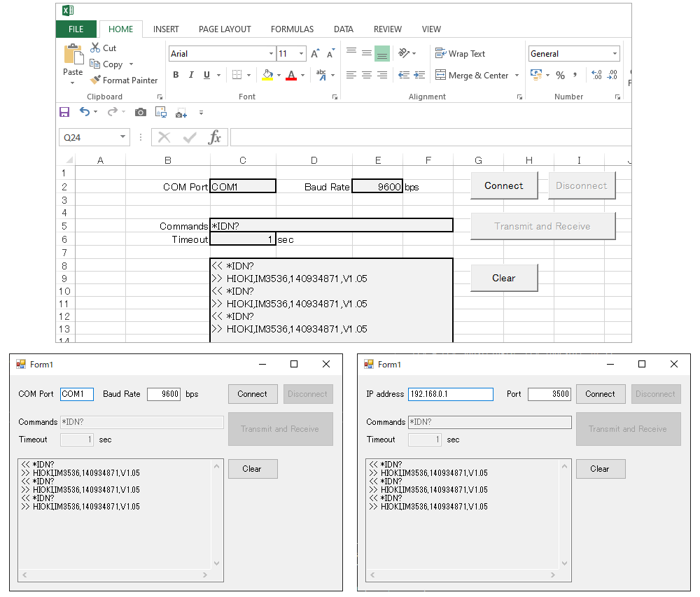Click the Accounting Number Format icon

(536, 75)
